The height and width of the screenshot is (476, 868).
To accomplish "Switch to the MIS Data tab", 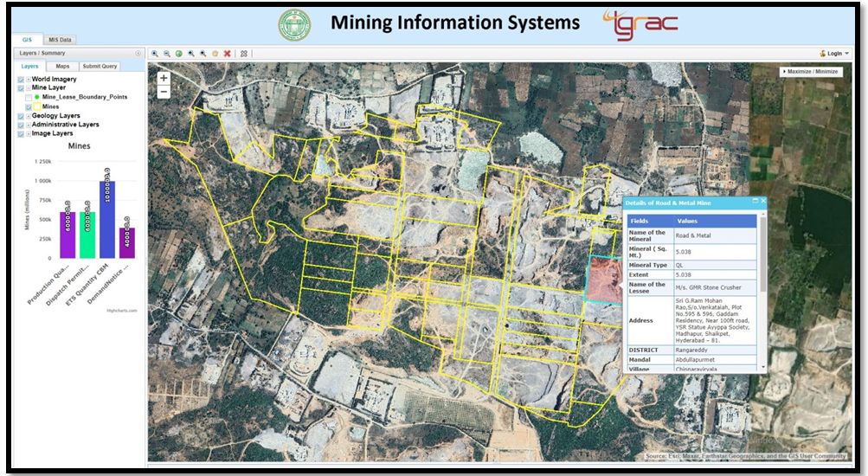I will [x=61, y=40].
